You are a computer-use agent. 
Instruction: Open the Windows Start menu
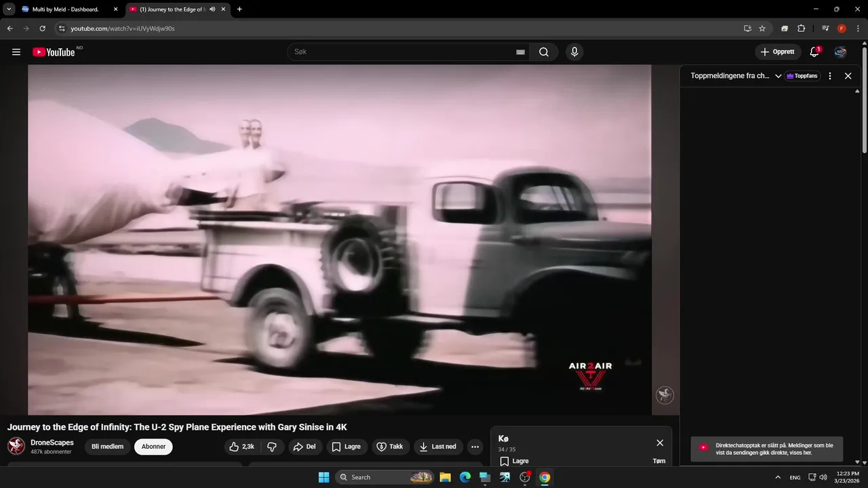[x=323, y=477]
